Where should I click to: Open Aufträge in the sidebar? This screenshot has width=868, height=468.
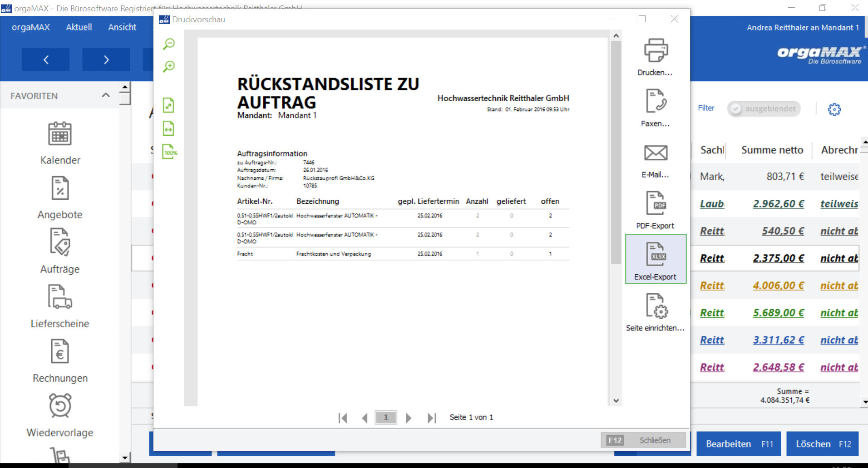60,251
